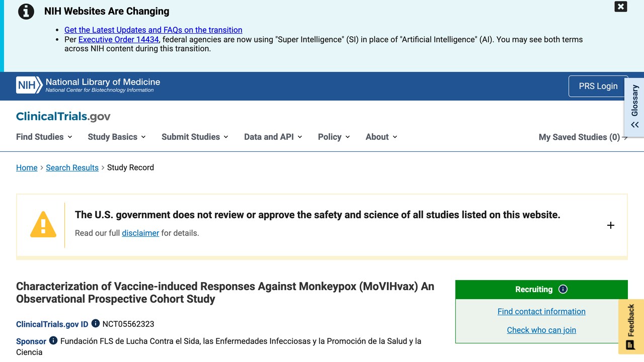Expand the Glossary side panel

(x=634, y=107)
